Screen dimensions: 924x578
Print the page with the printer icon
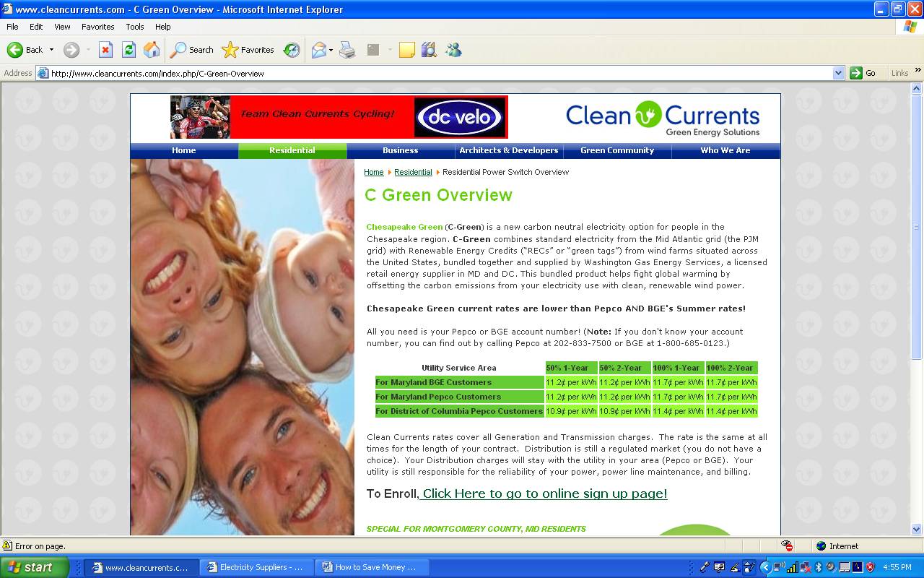pyautogui.click(x=347, y=50)
